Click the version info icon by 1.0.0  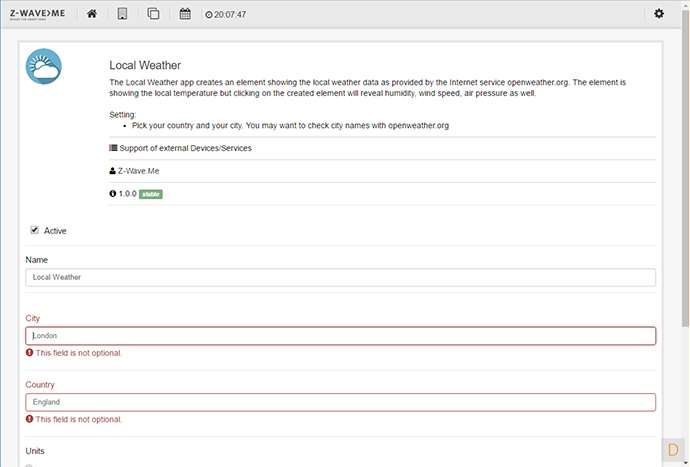click(x=113, y=194)
